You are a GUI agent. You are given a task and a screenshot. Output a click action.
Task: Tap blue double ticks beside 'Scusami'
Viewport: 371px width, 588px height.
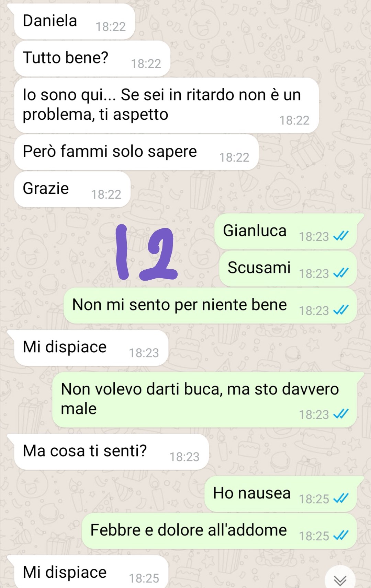pos(341,273)
